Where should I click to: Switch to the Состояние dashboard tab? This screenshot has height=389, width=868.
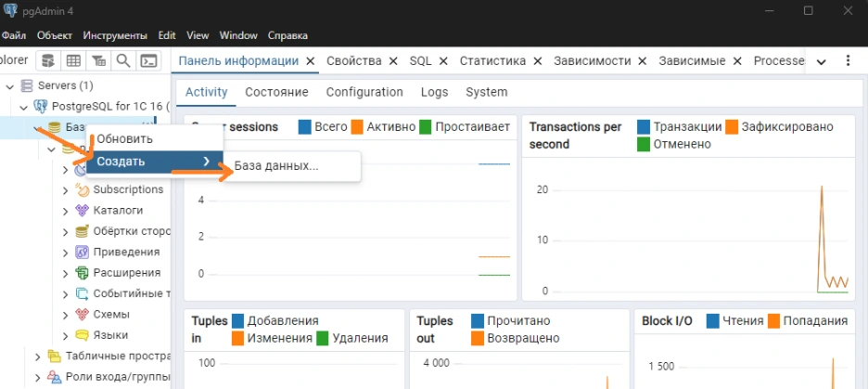coord(276,92)
